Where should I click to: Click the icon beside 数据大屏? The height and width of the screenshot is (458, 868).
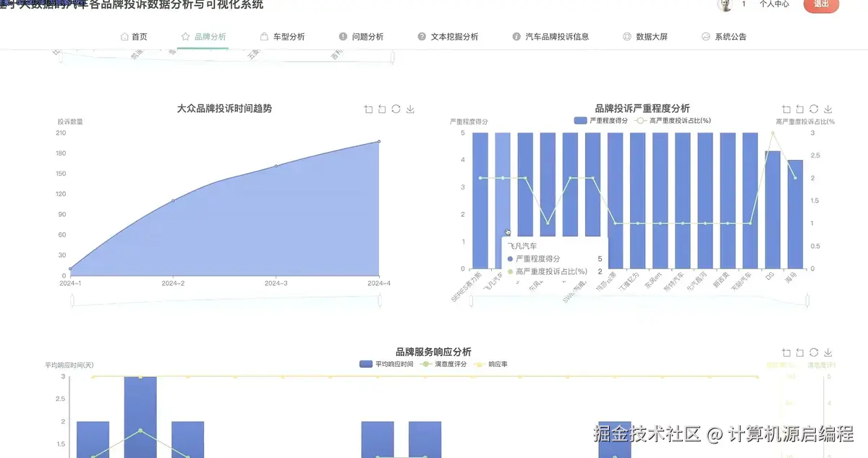coord(627,36)
